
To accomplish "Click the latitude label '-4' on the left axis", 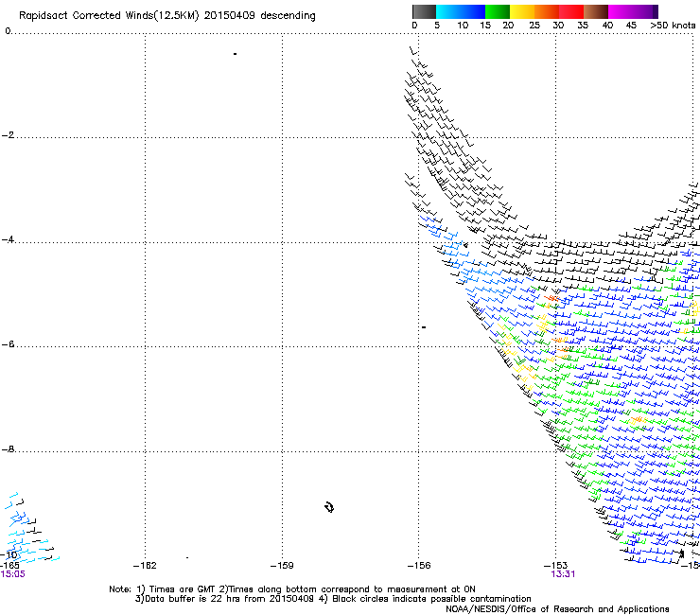I will point(8,239).
